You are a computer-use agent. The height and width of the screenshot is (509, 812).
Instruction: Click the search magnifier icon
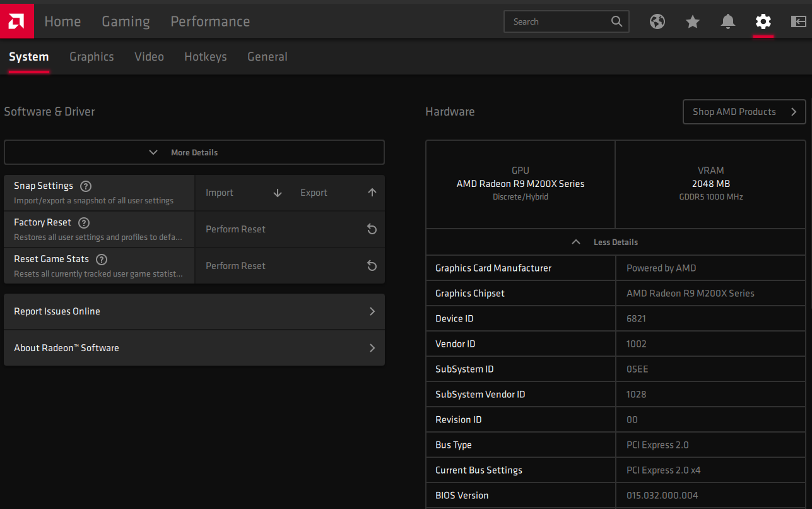[616, 21]
